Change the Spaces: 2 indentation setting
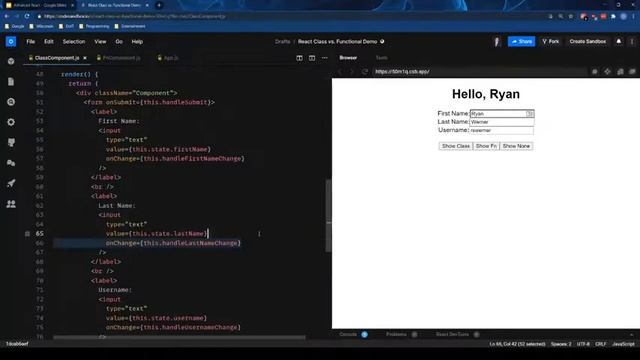Viewport: 640px width, 360px height. [561, 344]
